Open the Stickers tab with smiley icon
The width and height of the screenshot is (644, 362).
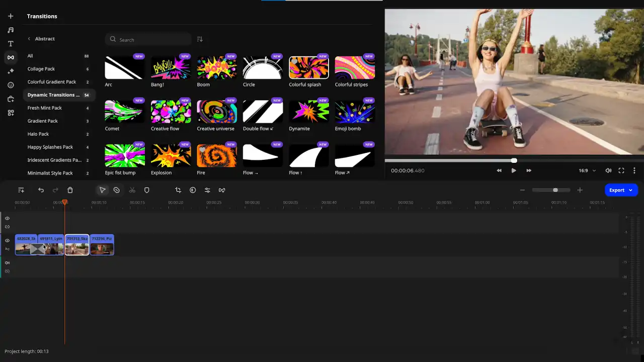pyautogui.click(x=11, y=85)
